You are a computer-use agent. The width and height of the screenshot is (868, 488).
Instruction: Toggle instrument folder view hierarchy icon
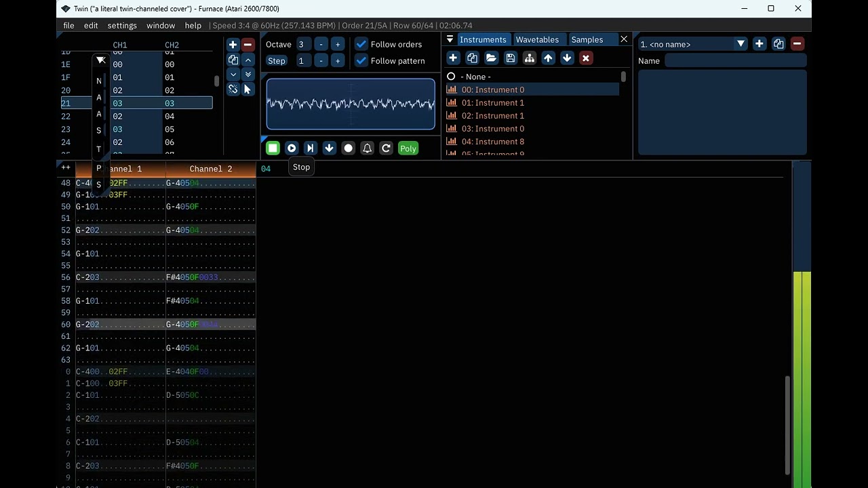coord(529,58)
